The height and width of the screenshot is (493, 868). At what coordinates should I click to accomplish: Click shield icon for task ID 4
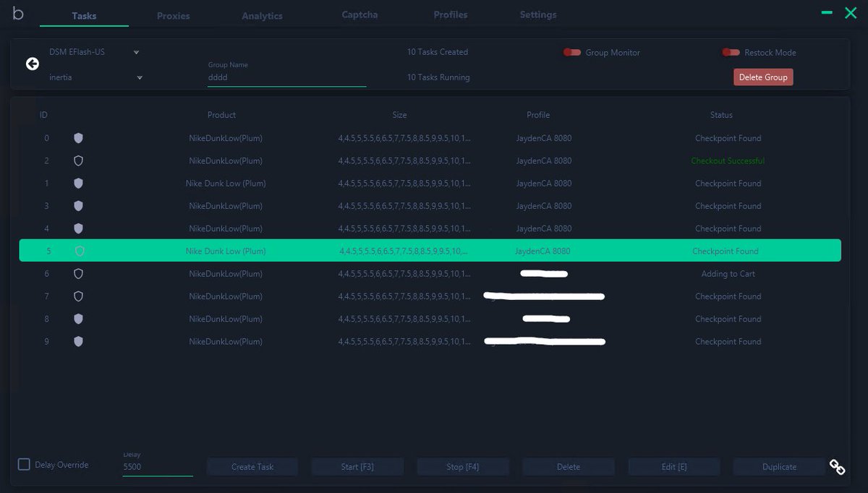79,228
